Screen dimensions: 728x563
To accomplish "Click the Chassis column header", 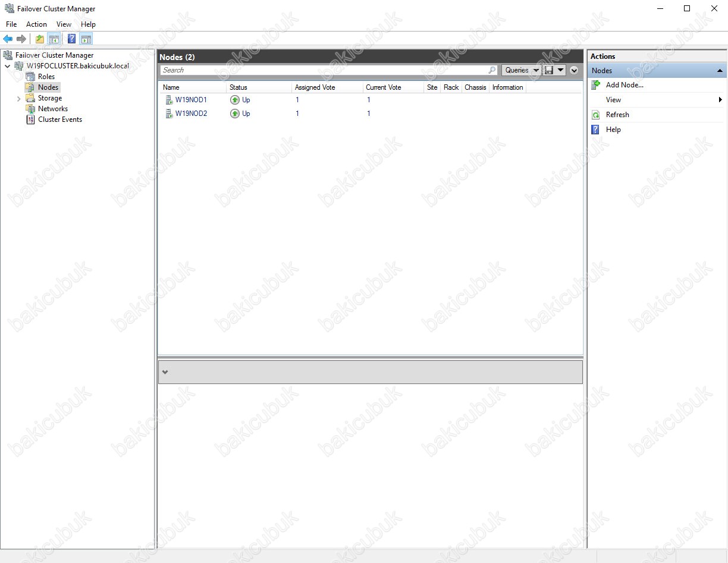I will coord(476,87).
